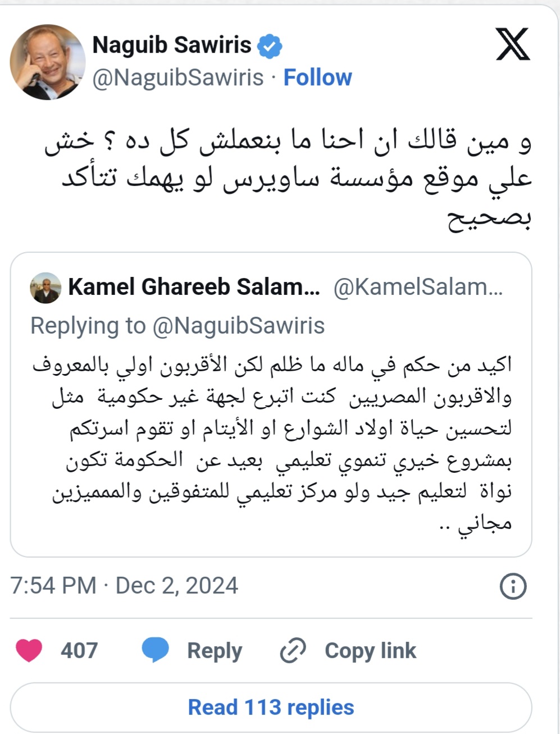The height and width of the screenshot is (734, 560).
Task: Open Kamel Ghareeb Salam's avatar
Action: click(45, 288)
